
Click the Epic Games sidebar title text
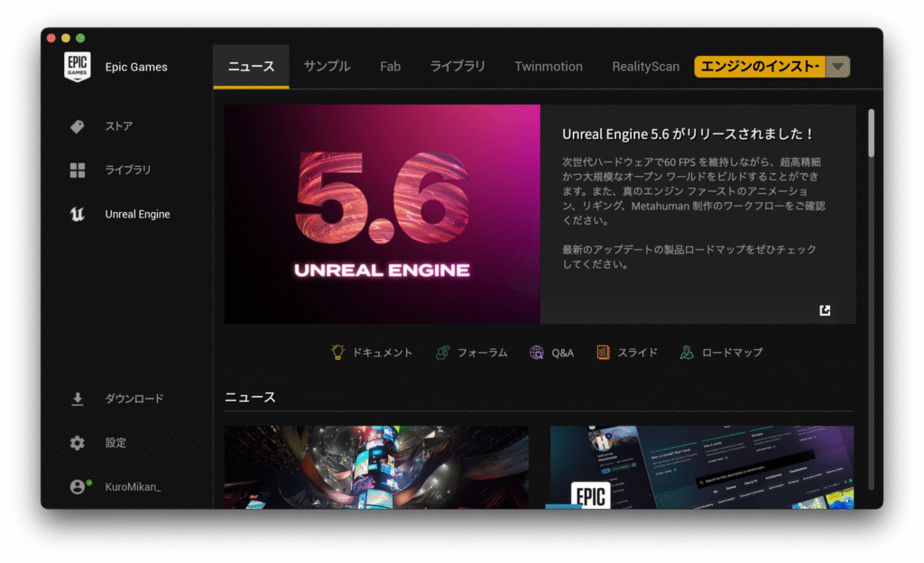(136, 67)
